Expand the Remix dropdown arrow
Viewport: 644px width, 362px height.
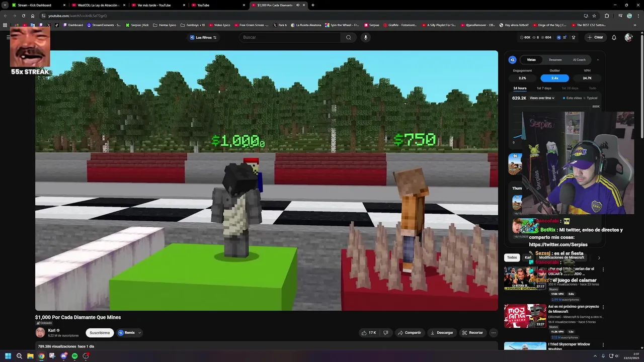tap(139, 333)
